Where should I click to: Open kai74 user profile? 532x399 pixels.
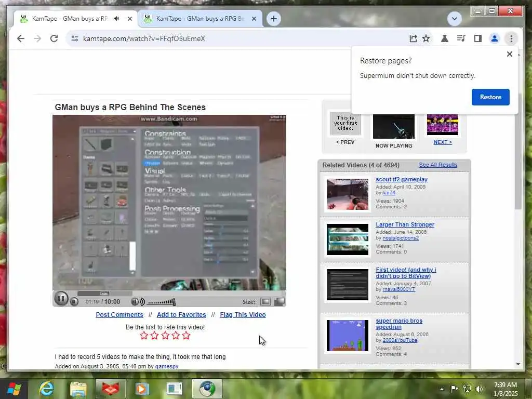(x=389, y=193)
